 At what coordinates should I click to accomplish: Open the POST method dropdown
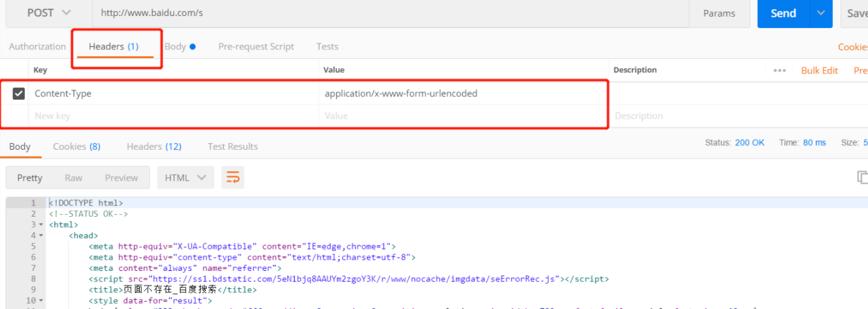pyautogui.click(x=49, y=13)
